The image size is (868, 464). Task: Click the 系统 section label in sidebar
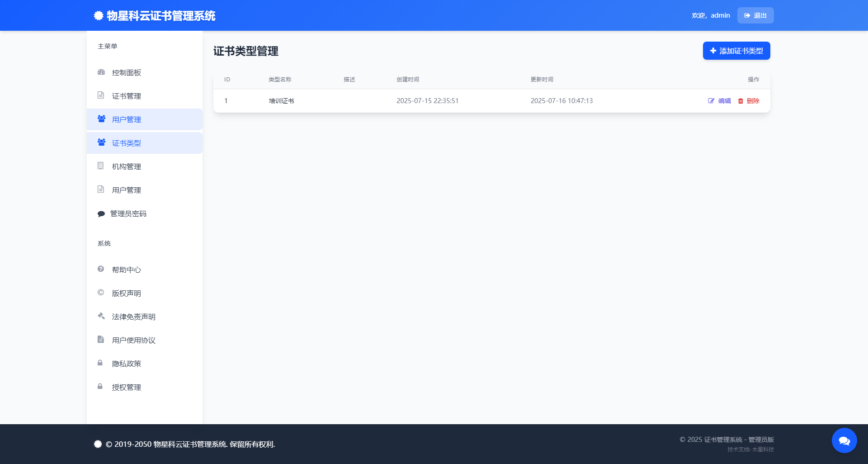tap(104, 243)
